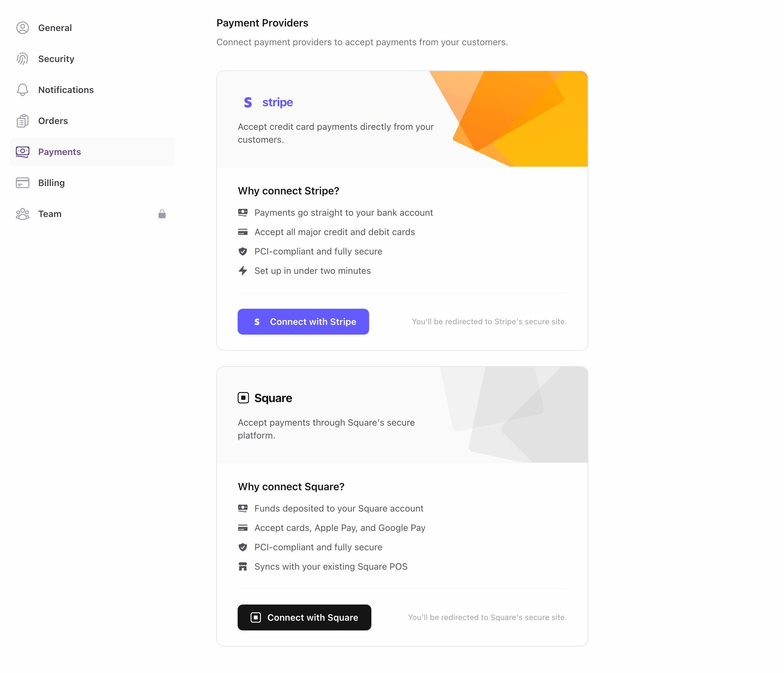Switch to the Billing section

pos(51,183)
